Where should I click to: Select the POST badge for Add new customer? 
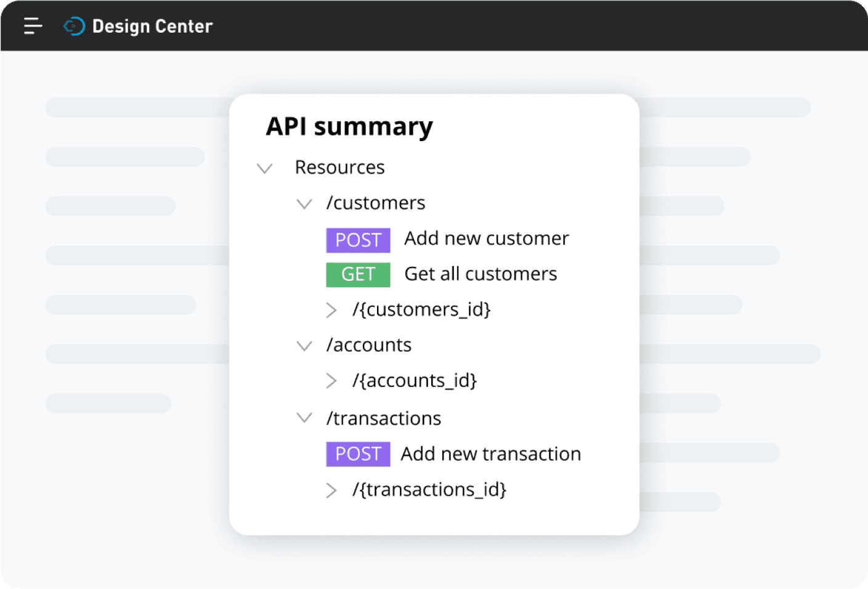click(358, 240)
